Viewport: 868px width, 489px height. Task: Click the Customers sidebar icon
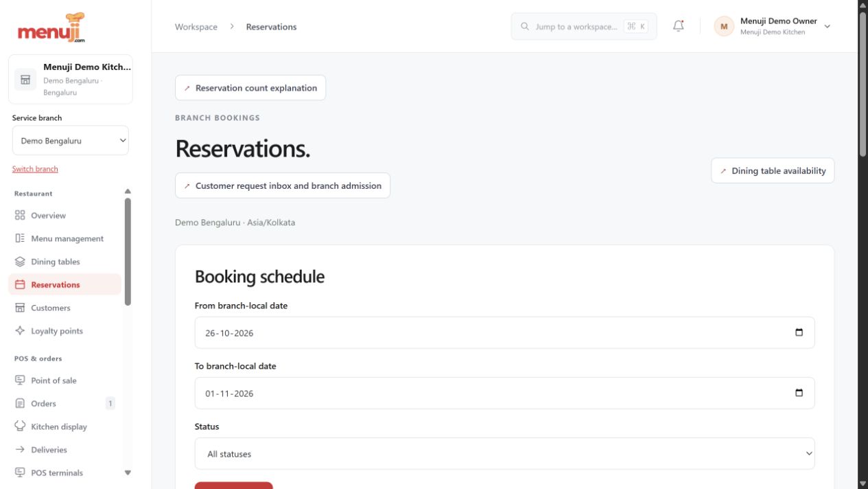tap(20, 308)
